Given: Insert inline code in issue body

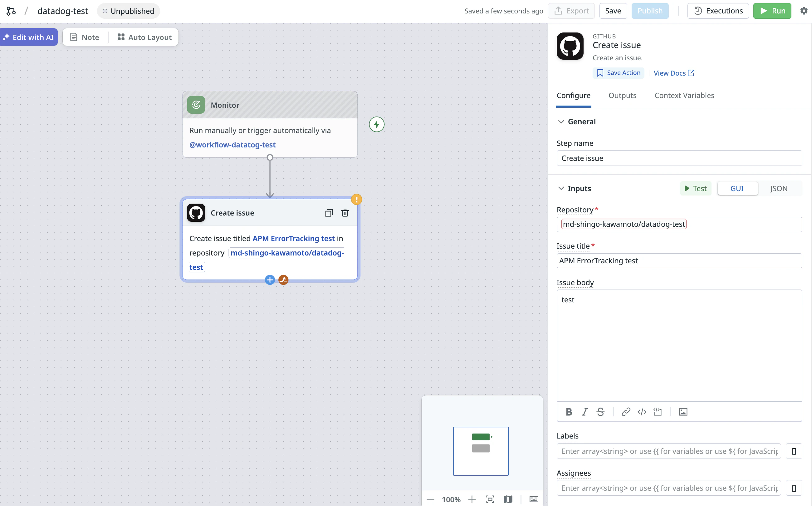Looking at the screenshot, I should coord(642,412).
